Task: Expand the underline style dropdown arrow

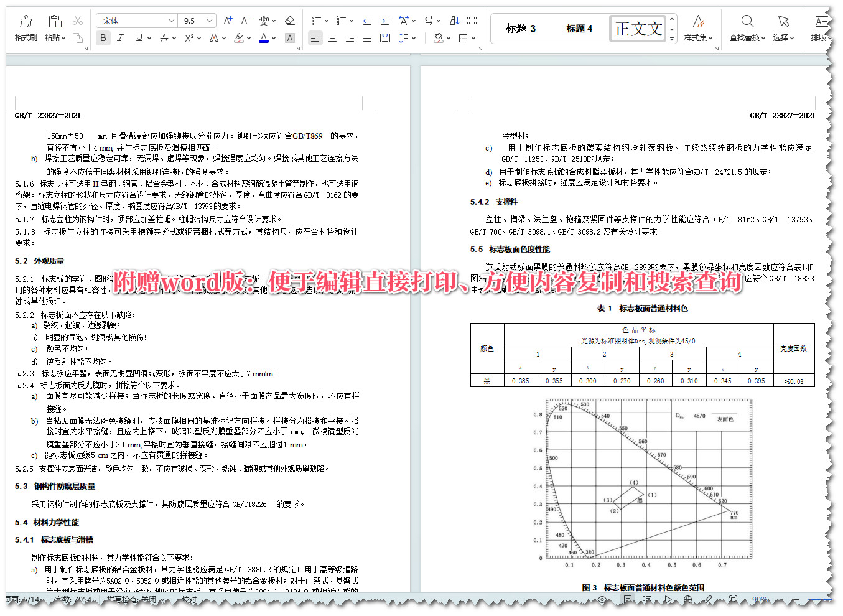Action: [x=149, y=37]
